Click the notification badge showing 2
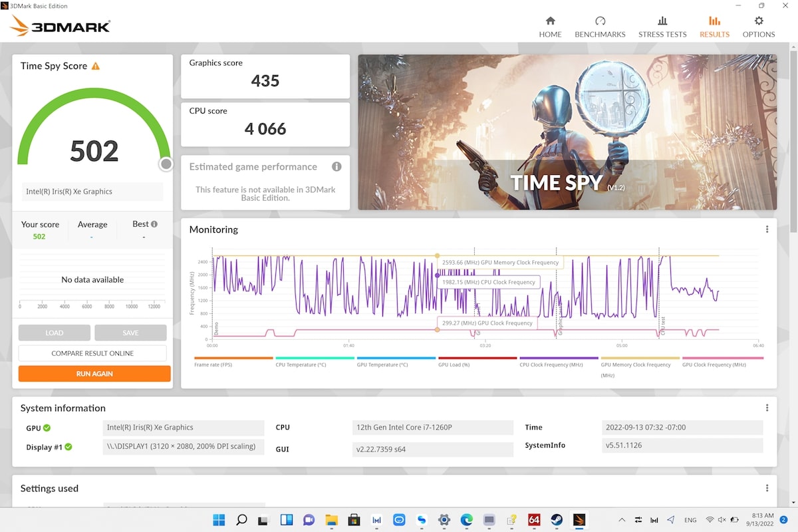This screenshot has width=798, height=532. pos(784,519)
